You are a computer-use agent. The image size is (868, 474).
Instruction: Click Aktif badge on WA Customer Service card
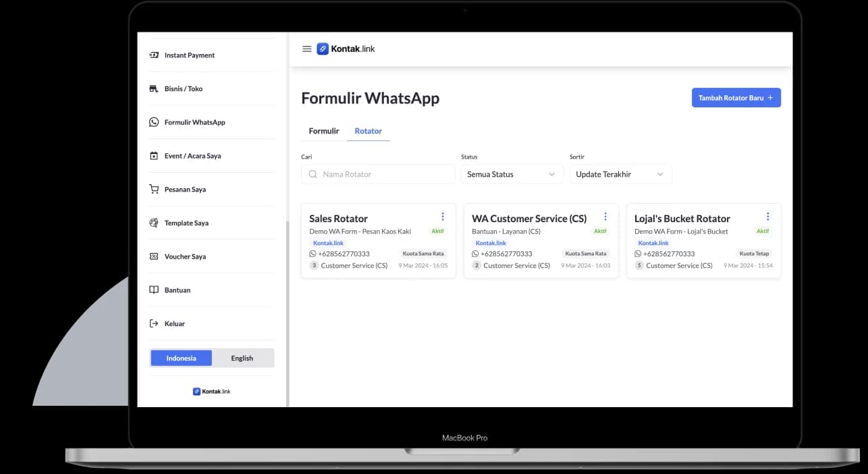pos(600,231)
